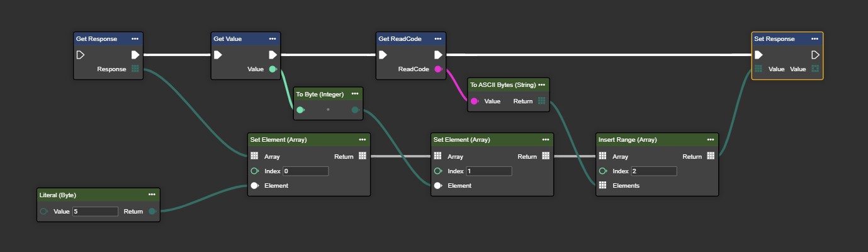This screenshot has height=252, width=868.
Task: Select the Get ReadCode node header
Action: pos(403,39)
